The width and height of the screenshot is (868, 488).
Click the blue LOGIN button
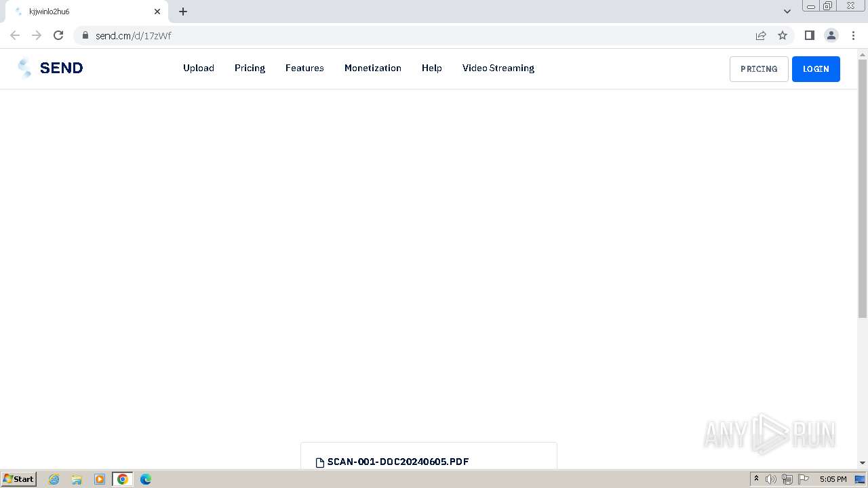coord(816,69)
